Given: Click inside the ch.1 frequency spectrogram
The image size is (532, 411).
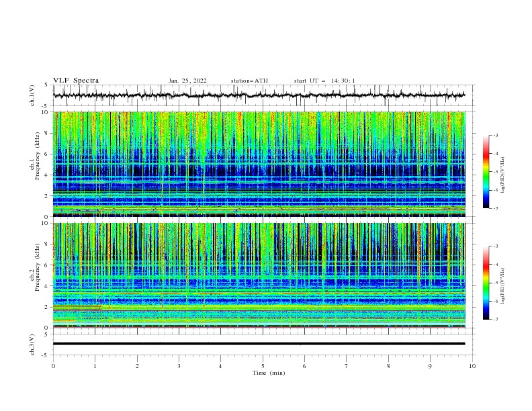Looking at the screenshot, I should [x=259, y=164].
